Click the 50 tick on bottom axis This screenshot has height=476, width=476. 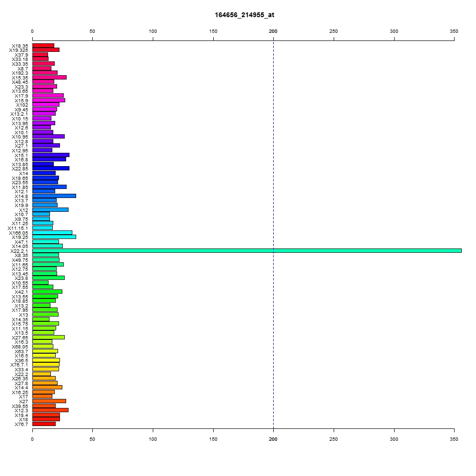click(x=92, y=439)
